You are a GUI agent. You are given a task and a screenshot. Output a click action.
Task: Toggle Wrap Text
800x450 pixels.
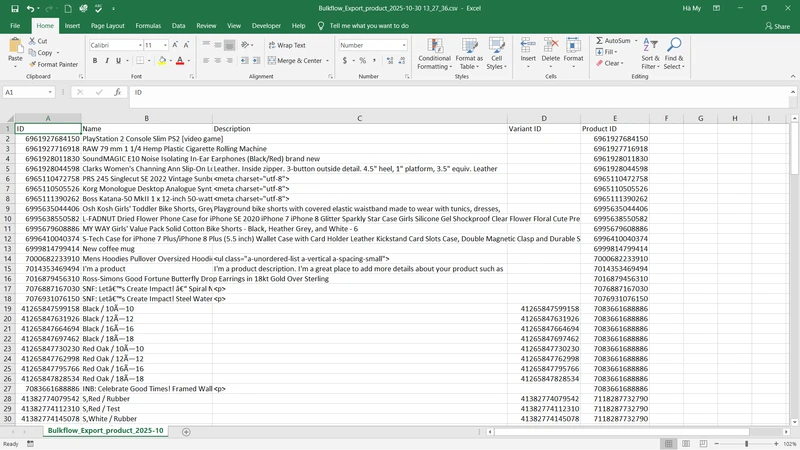pyautogui.click(x=286, y=45)
